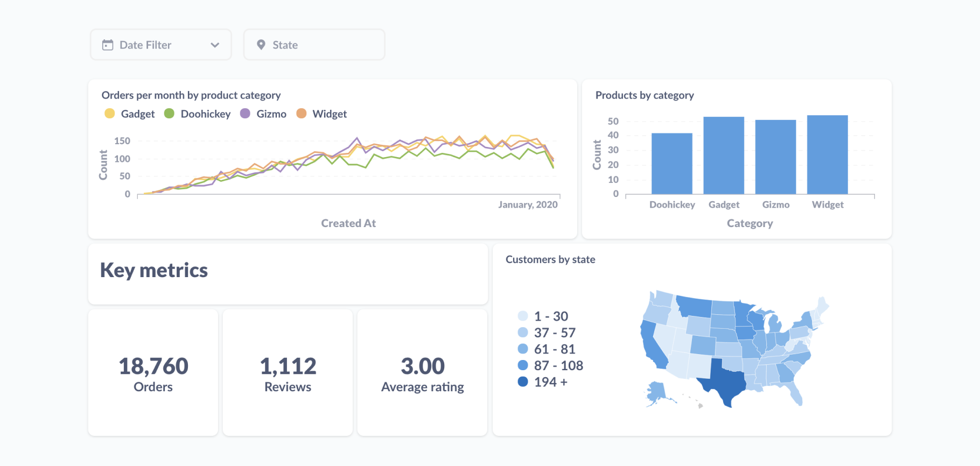The width and height of the screenshot is (980, 466).
Task: Click the State filter input field
Action: (314, 45)
